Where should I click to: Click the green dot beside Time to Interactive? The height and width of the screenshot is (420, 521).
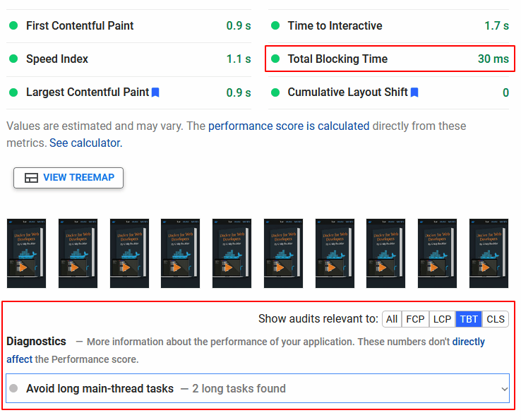click(x=275, y=25)
